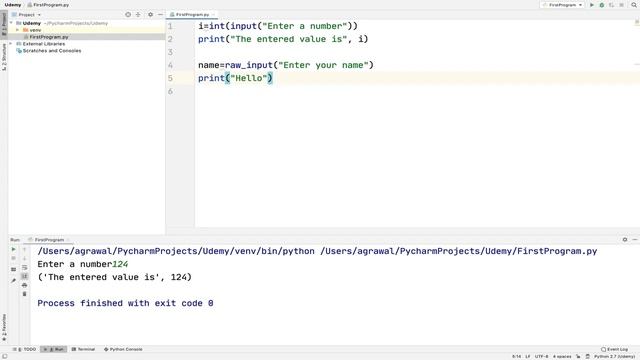Click line 1 in editor gutter
This screenshot has height=360, width=640.
coord(170,26)
